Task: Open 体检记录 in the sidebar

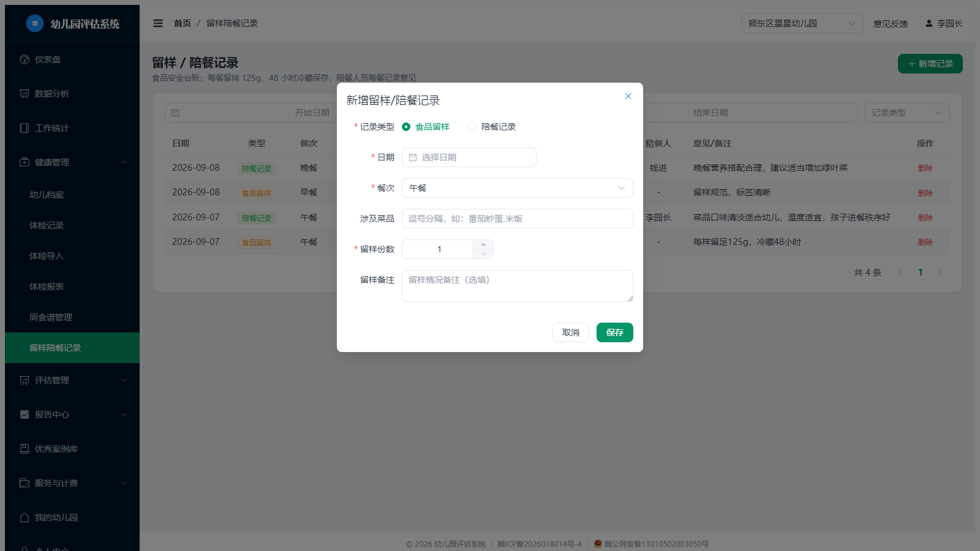Action: 72,225
